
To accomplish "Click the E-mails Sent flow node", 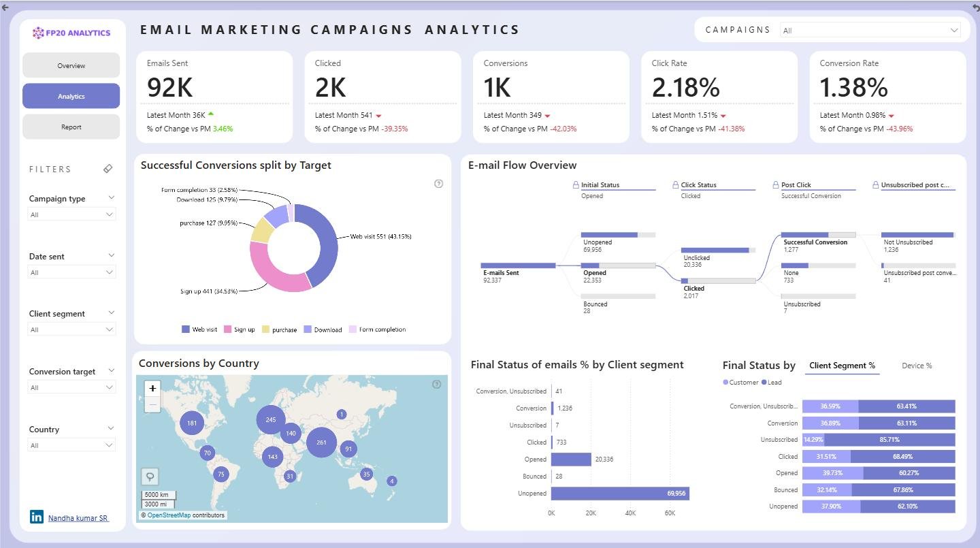I will click(519, 265).
